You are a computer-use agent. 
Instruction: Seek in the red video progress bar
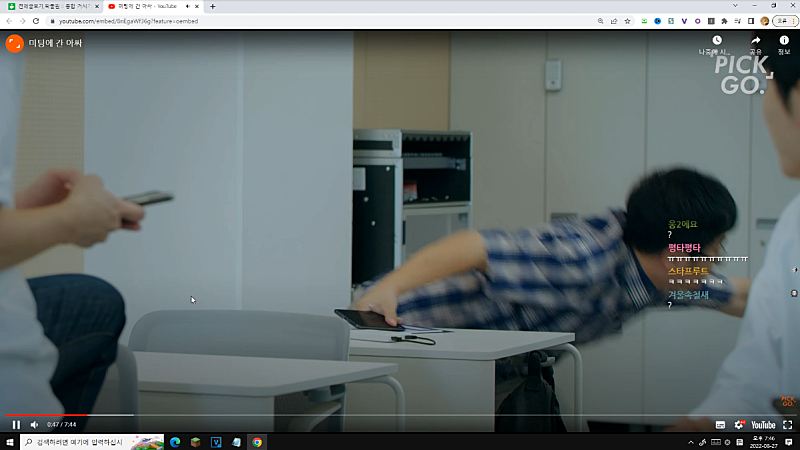tap(400, 415)
